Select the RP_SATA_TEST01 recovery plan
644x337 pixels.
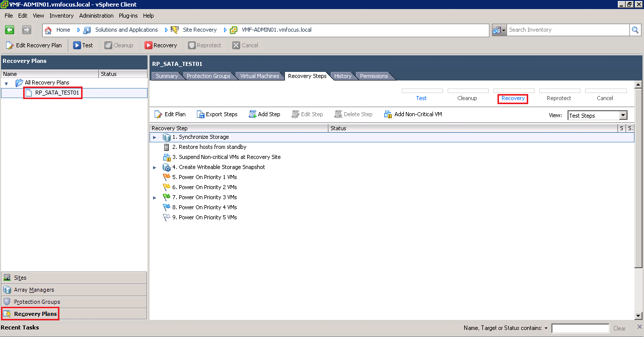[57, 93]
